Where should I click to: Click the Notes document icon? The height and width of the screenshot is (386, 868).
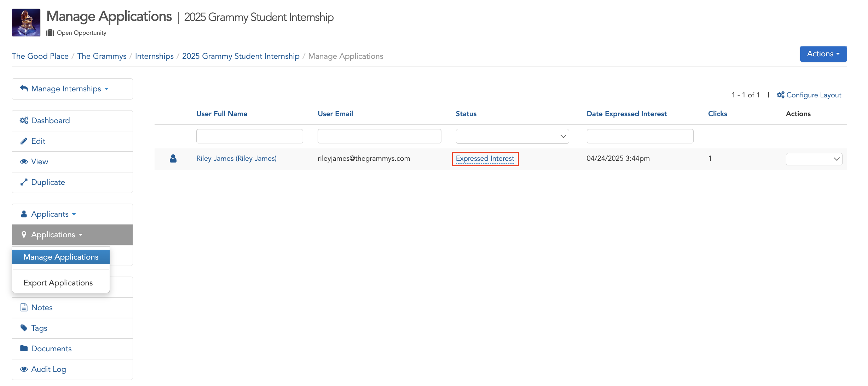24,307
